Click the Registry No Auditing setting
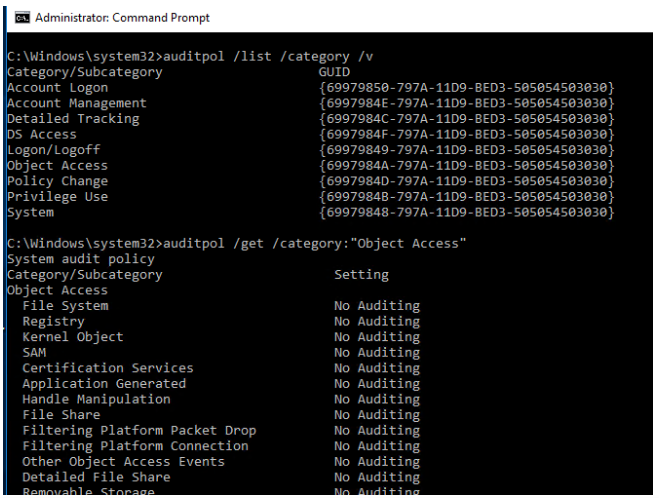The width and height of the screenshot is (659, 498). pos(377,321)
